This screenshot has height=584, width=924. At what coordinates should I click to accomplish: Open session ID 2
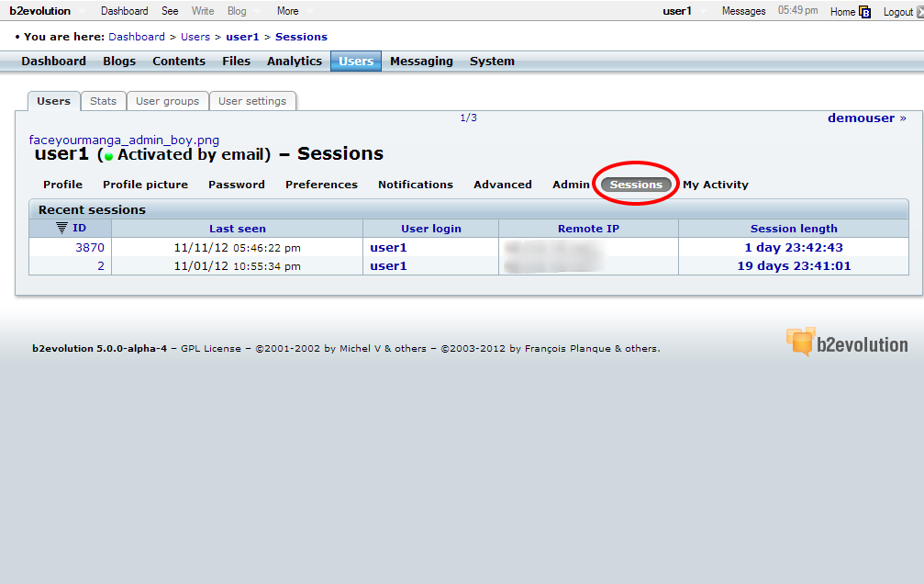101,266
